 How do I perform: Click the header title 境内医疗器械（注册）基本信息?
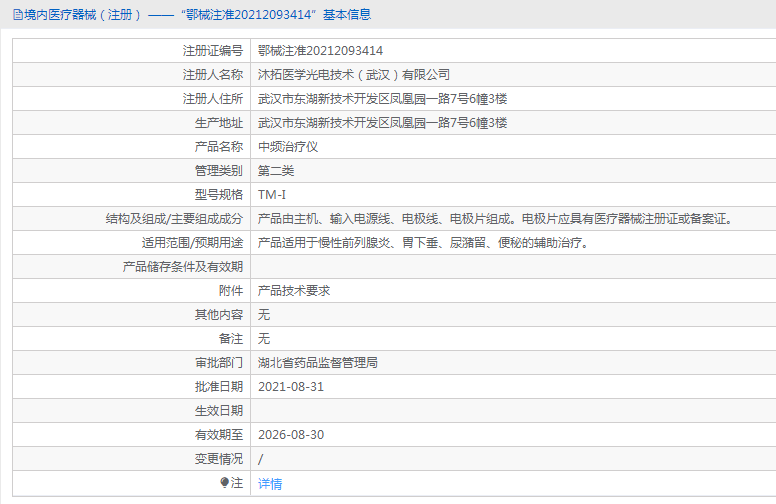tap(197, 15)
